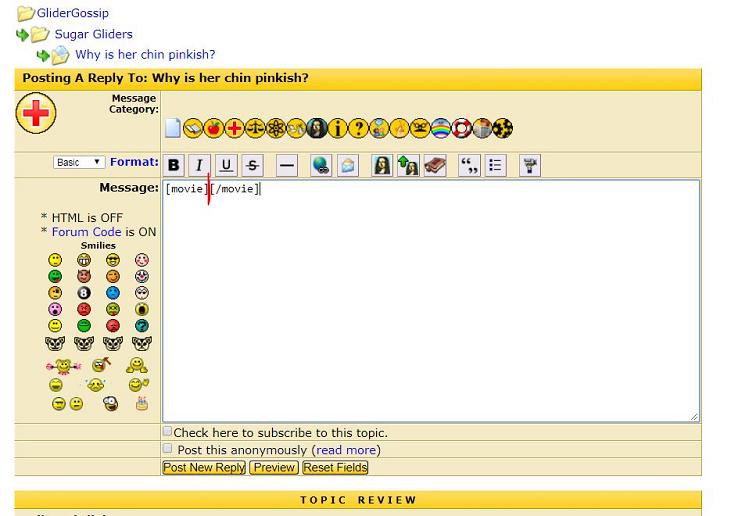Insert the pink shocked smiley

click(55, 309)
